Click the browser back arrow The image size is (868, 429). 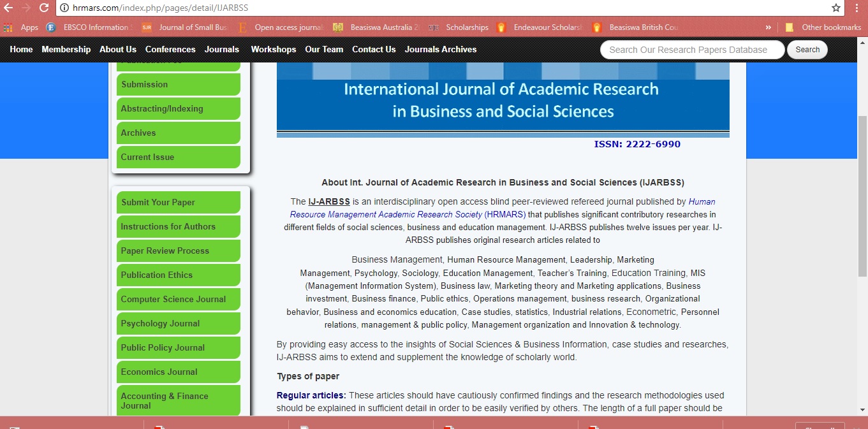9,8
